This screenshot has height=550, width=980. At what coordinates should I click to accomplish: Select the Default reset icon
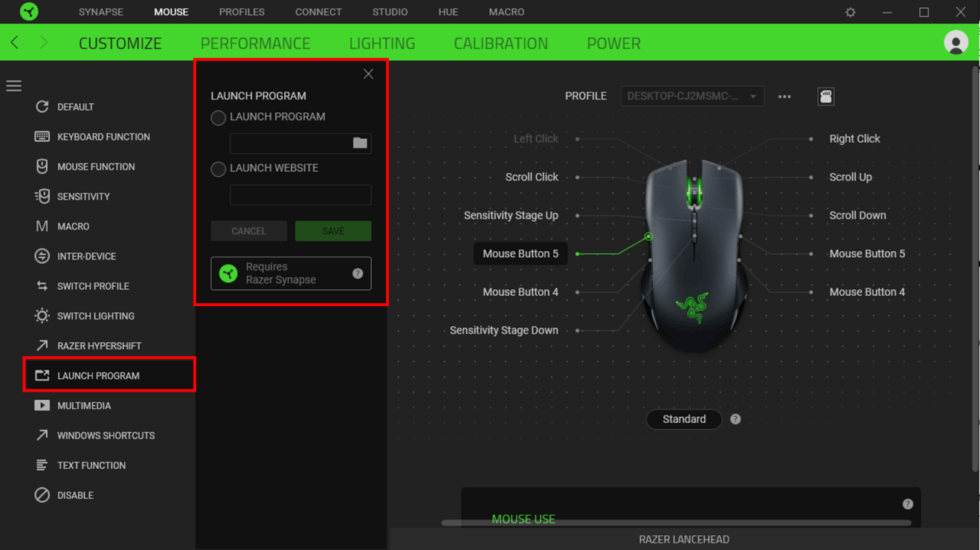click(42, 107)
